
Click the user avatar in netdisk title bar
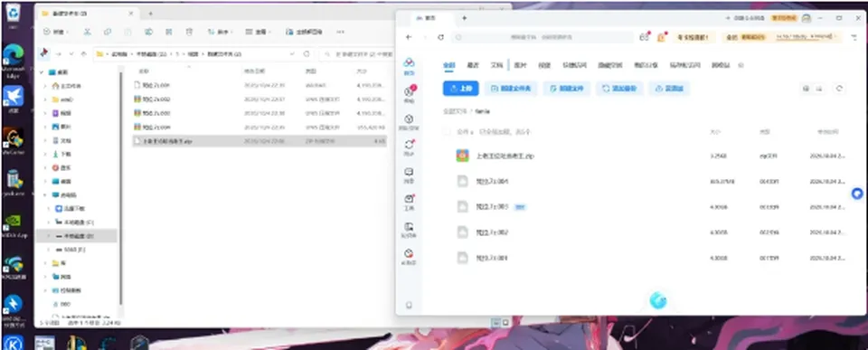pyautogui.click(x=806, y=18)
